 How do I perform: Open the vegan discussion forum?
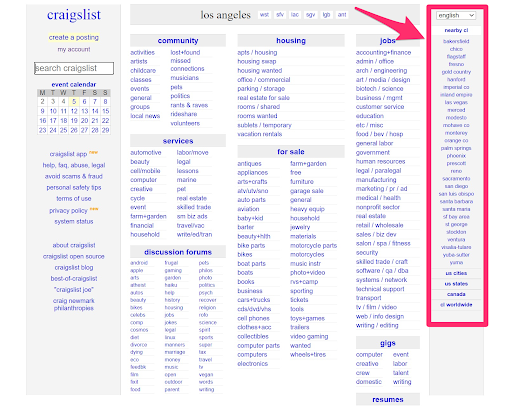tap(206, 374)
